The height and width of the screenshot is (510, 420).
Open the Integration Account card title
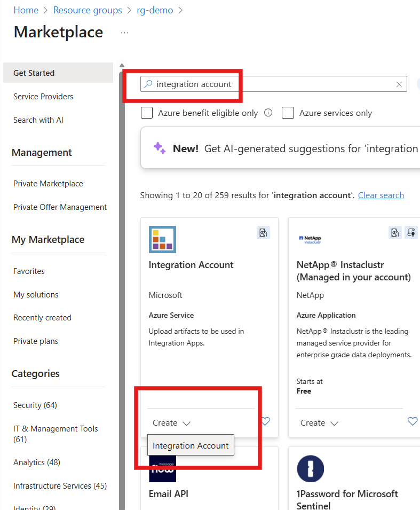point(191,265)
